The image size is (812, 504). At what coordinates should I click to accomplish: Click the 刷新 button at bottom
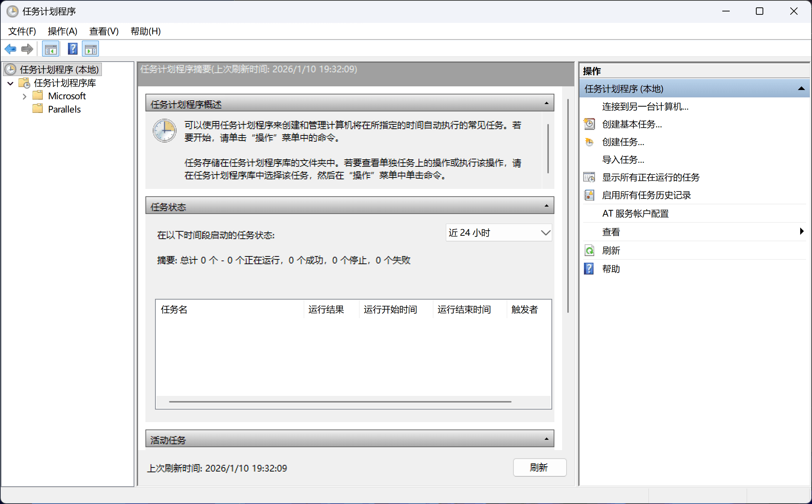539,467
